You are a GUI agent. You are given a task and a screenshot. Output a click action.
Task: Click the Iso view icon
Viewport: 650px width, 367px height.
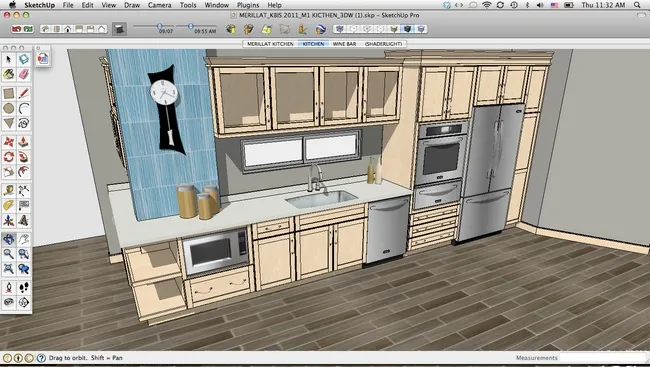click(45, 29)
